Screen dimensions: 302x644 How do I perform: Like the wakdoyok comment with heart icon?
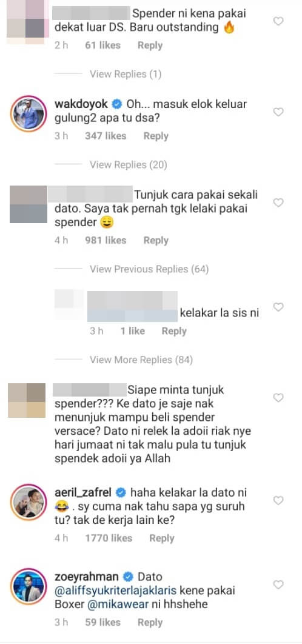278,112
